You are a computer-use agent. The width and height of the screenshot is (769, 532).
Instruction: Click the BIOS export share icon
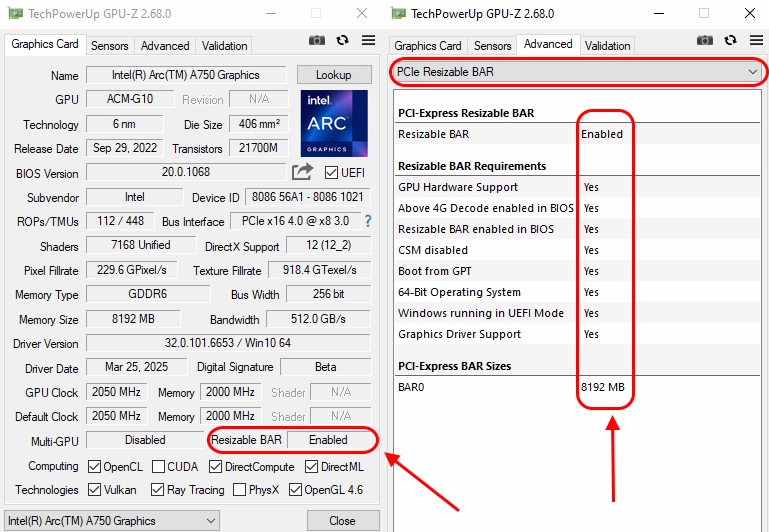[302, 172]
